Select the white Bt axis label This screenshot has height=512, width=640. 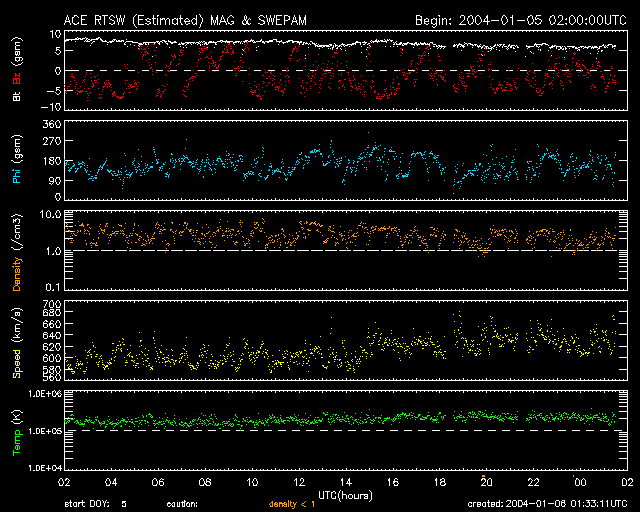coord(17,100)
